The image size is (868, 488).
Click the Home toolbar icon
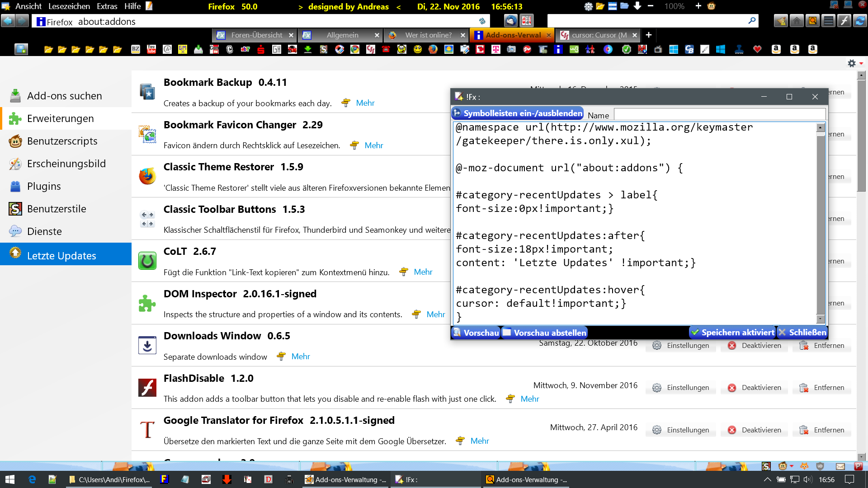pos(797,21)
